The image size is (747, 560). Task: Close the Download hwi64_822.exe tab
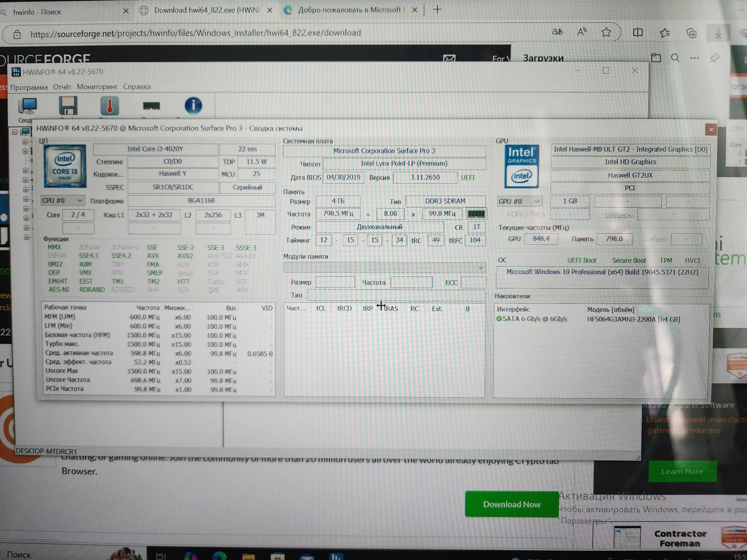point(269,10)
